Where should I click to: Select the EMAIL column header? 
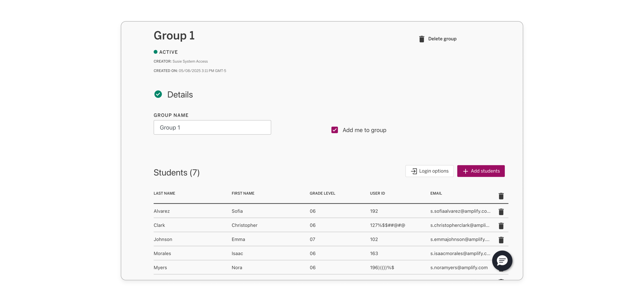point(436,193)
